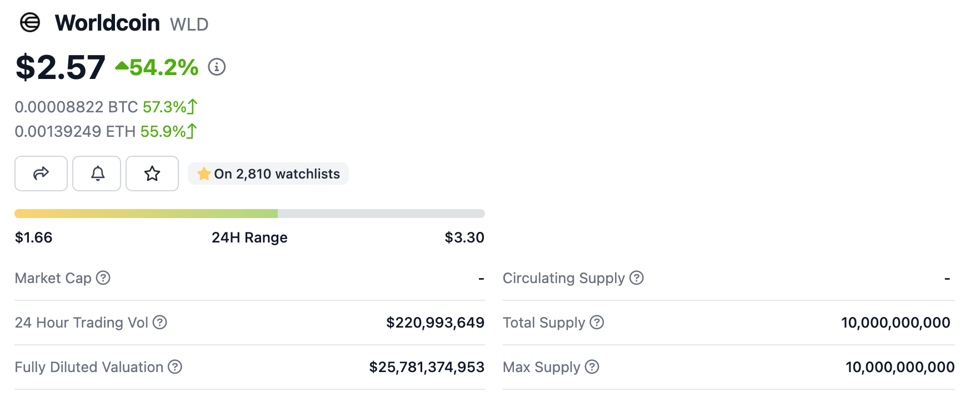The width and height of the screenshot is (980, 406).
Task: Click the On 2,810 watchlists badge
Action: click(x=268, y=174)
